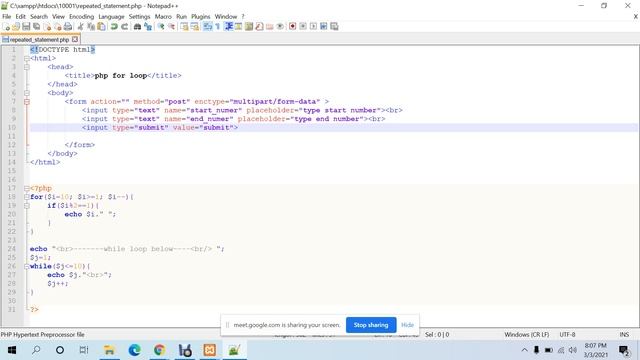Image resolution: width=640 pixels, height=360 pixels.
Task: Toggle Show all characters icon
Action: tap(218, 27)
